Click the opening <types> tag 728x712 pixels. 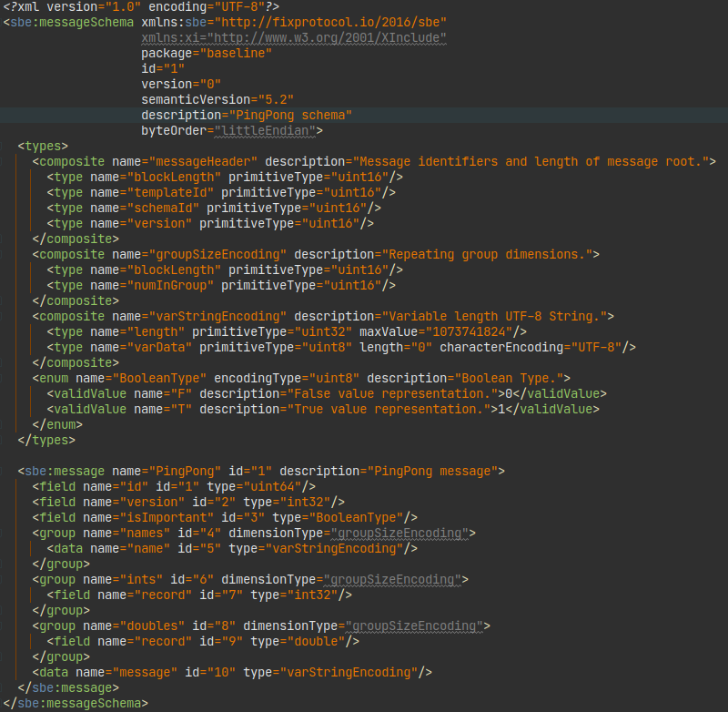[43, 147]
